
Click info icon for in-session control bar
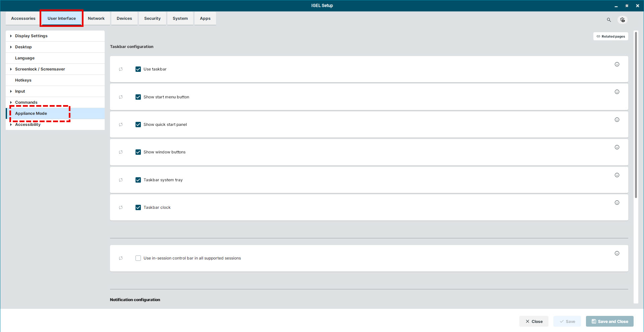point(617,253)
